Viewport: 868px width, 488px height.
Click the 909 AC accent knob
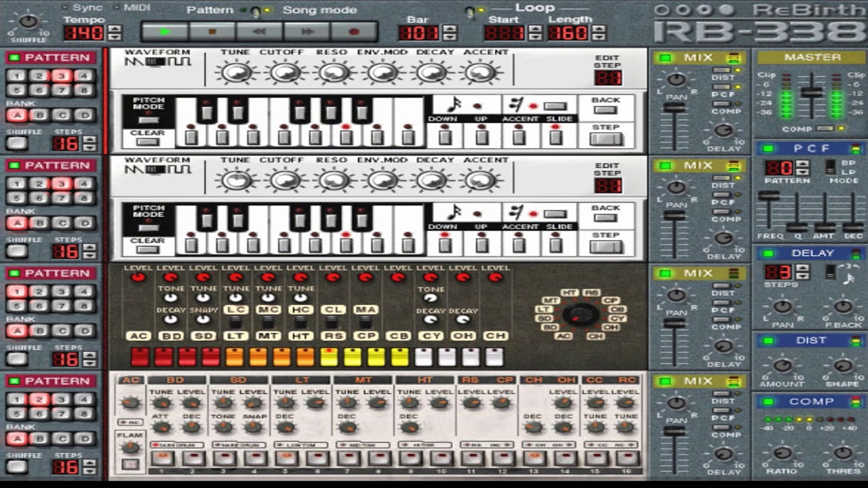click(130, 403)
